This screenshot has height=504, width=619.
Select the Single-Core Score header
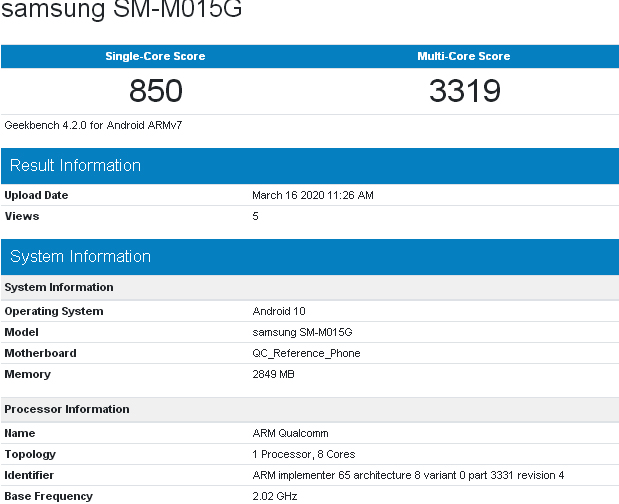click(x=155, y=56)
